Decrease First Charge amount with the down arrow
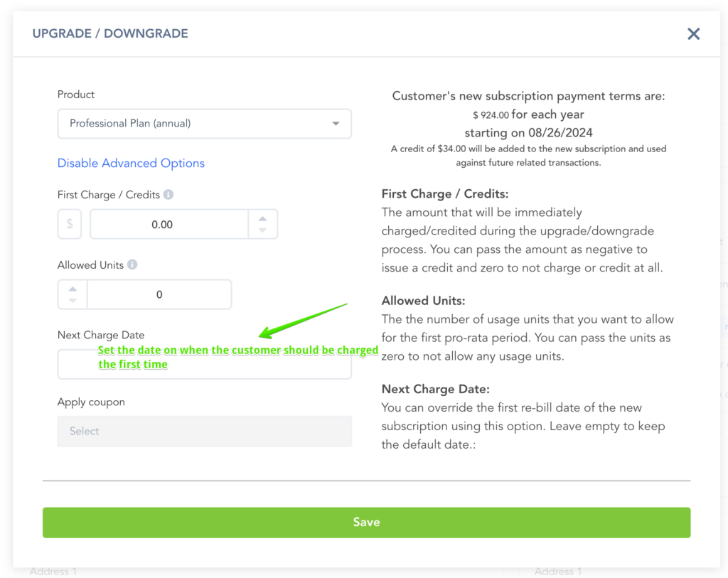Image resolution: width=728 pixels, height=578 pixels. click(263, 230)
